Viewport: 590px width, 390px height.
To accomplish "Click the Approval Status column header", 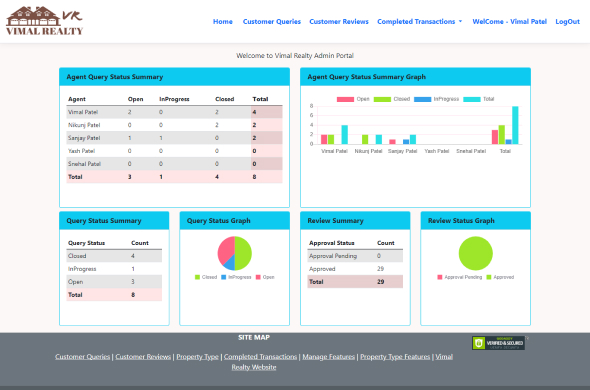I will (x=331, y=243).
